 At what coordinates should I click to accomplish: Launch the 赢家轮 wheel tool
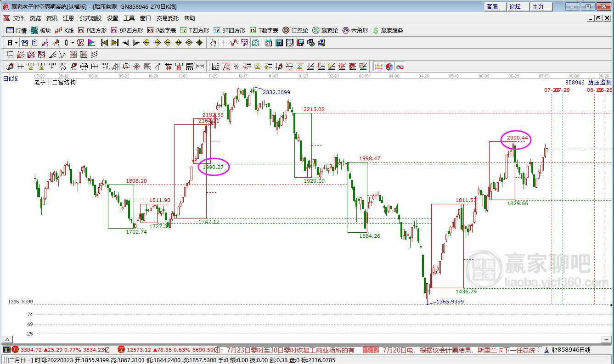click(325, 30)
